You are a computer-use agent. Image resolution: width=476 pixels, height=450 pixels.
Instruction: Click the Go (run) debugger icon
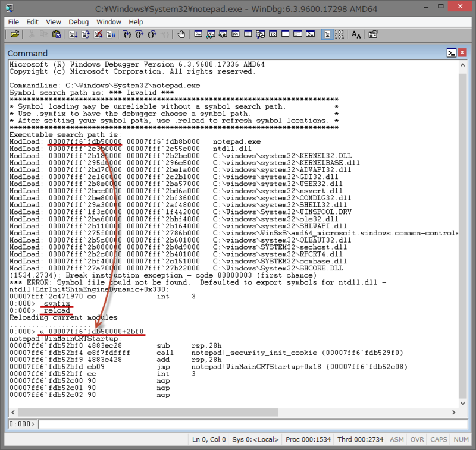point(73,34)
